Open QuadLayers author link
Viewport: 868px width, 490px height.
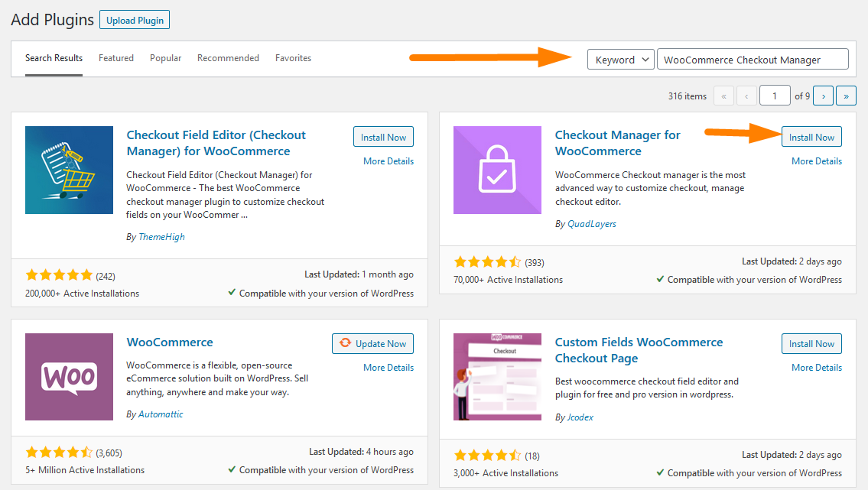592,223
